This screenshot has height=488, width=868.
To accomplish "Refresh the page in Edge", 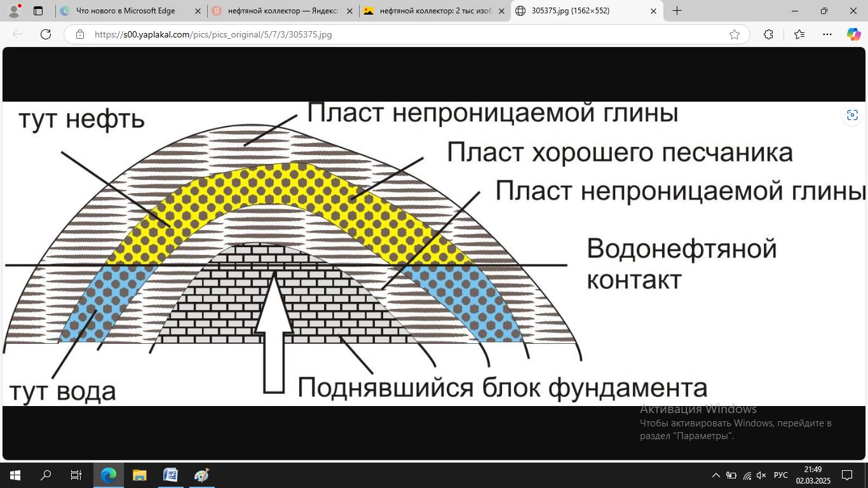I will [46, 34].
